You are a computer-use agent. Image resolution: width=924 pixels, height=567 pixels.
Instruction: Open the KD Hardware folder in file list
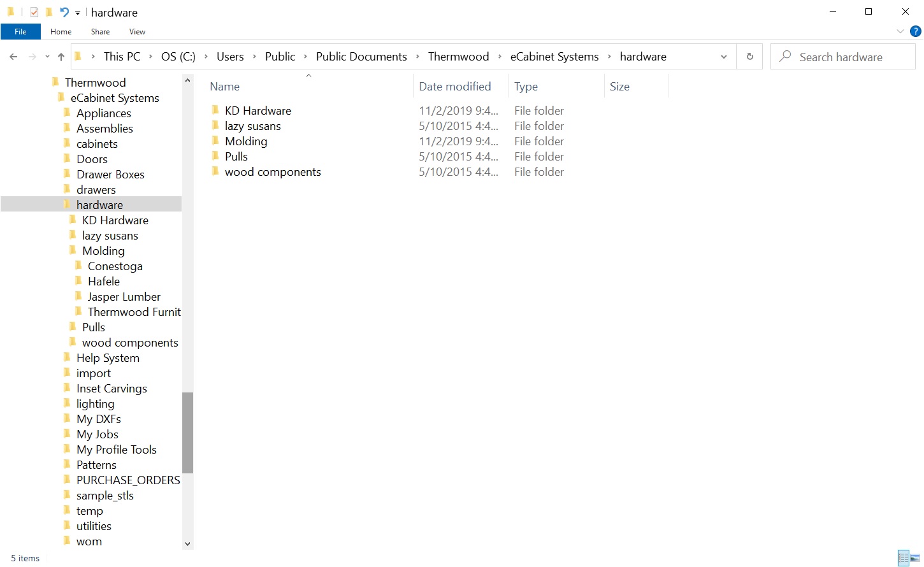(257, 111)
